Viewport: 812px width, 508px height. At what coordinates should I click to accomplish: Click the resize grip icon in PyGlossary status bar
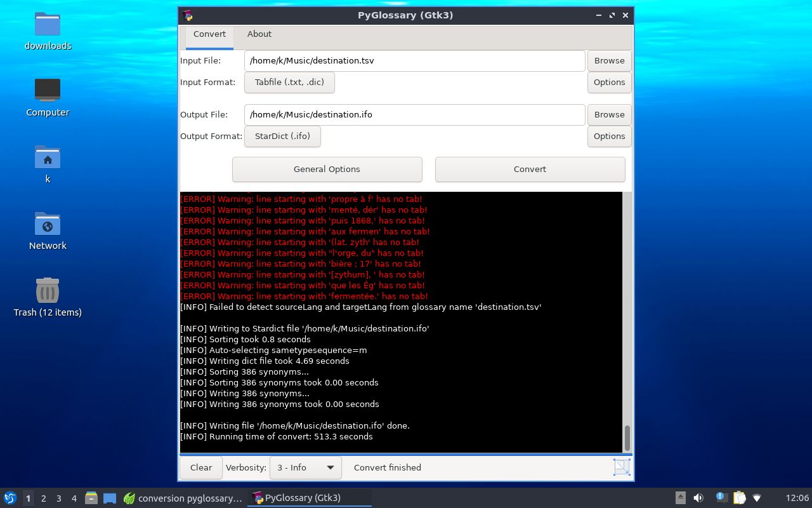[x=622, y=467]
